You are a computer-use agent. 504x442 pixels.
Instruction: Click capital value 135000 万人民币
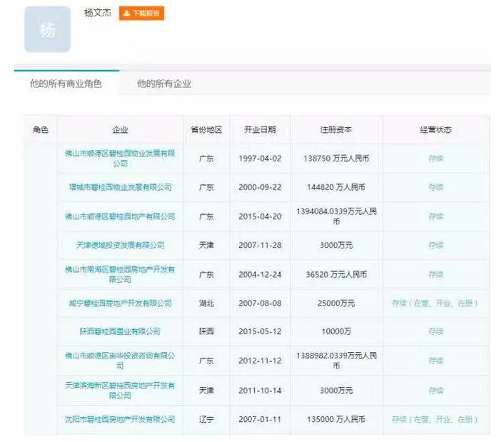tap(336, 419)
